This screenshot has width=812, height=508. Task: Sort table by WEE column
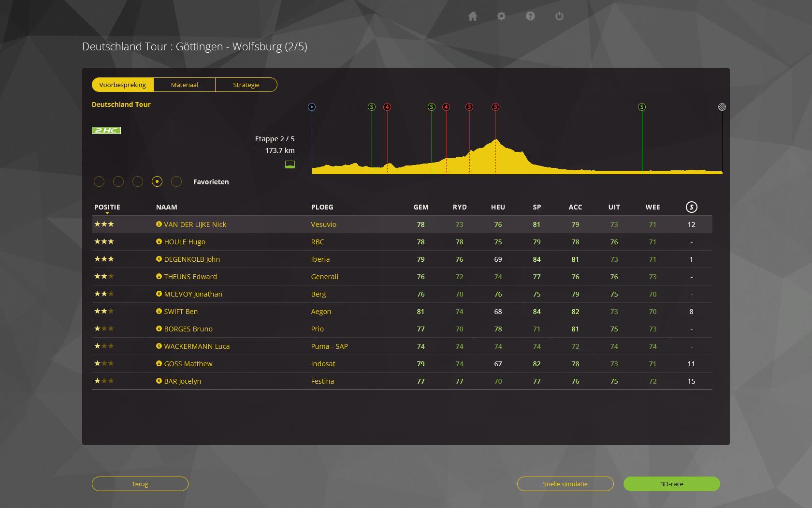[652, 207]
